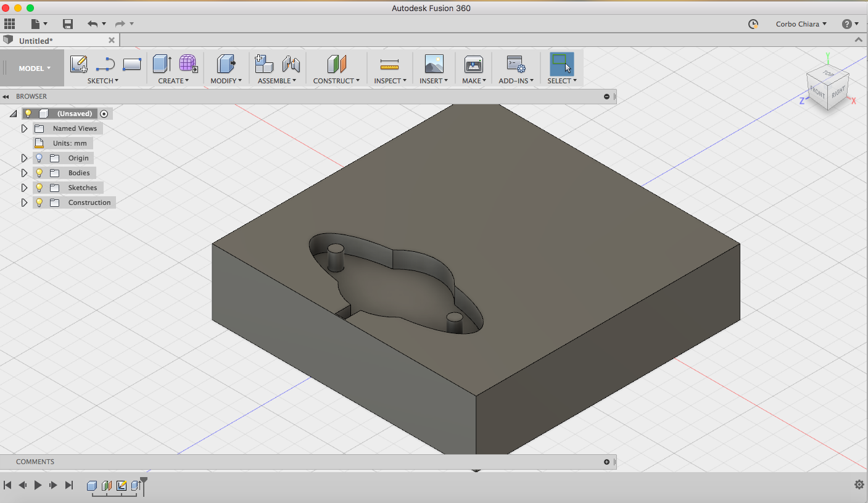This screenshot has width=868, height=503.
Task: Select the Joint assemble tool
Action: [x=291, y=64]
